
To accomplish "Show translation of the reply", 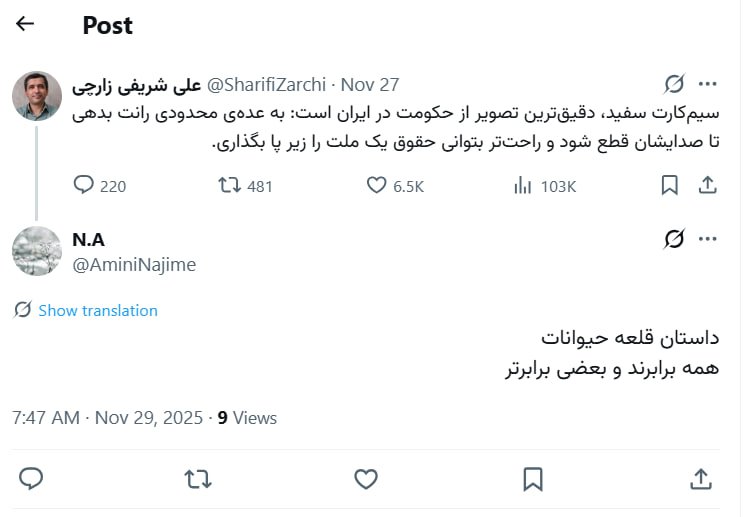I will point(97,310).
